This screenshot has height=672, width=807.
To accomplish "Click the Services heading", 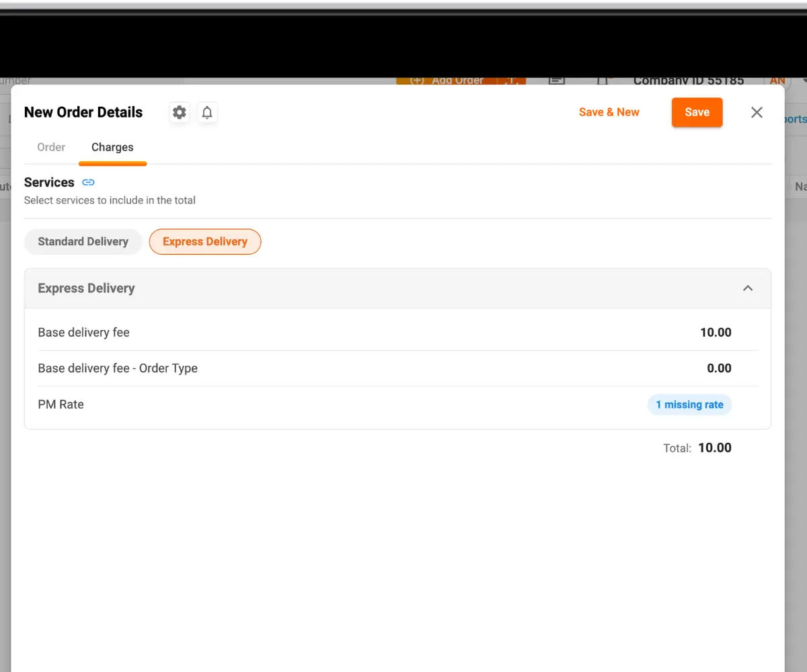I will coord(49,182).
